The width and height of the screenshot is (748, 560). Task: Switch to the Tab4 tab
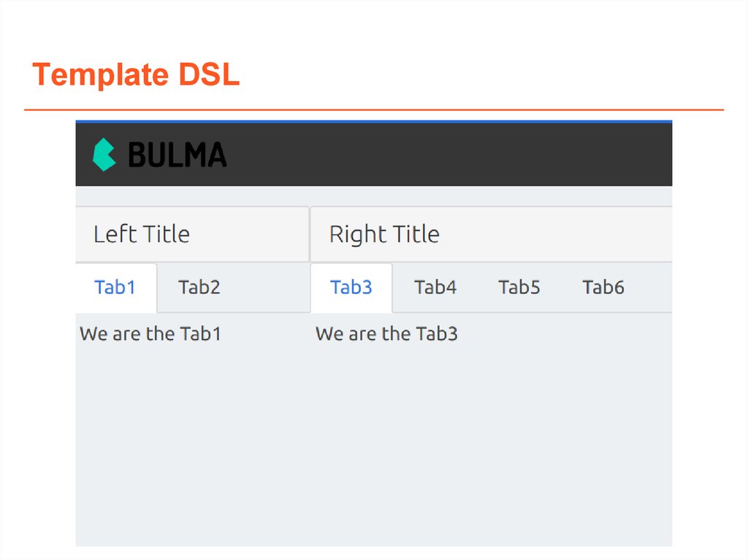[435, 288]
